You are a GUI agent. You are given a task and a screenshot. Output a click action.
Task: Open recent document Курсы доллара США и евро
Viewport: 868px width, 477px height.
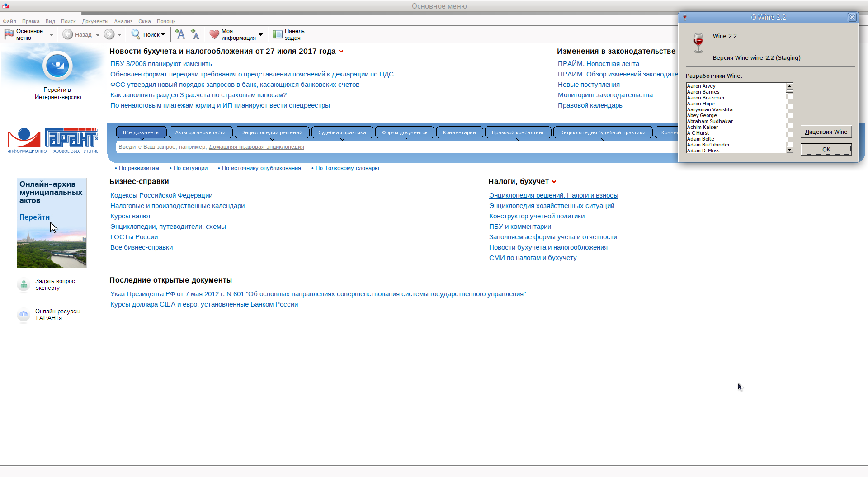coord(204,304)
